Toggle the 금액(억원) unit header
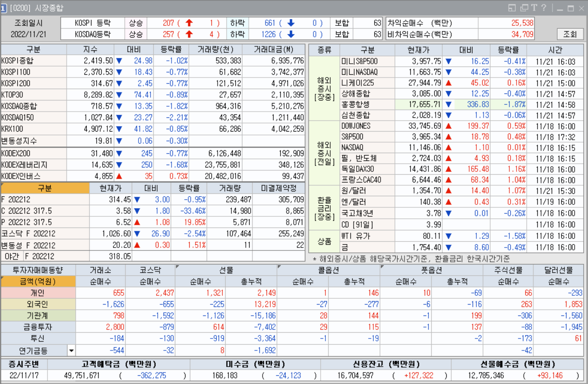The width and height of the screenshot is (588, 384). [38, 282]
